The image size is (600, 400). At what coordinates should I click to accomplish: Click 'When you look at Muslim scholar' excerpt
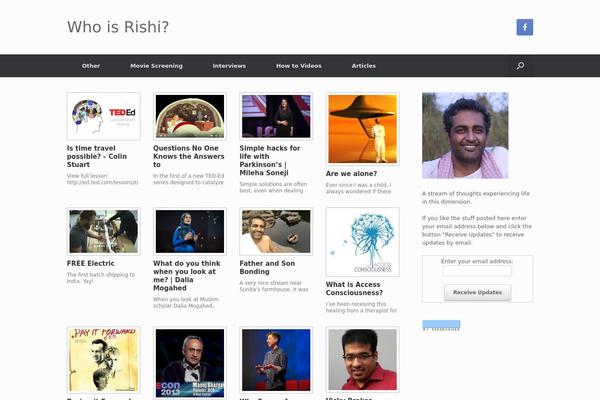pyautogui.click(x=186, y=302)
